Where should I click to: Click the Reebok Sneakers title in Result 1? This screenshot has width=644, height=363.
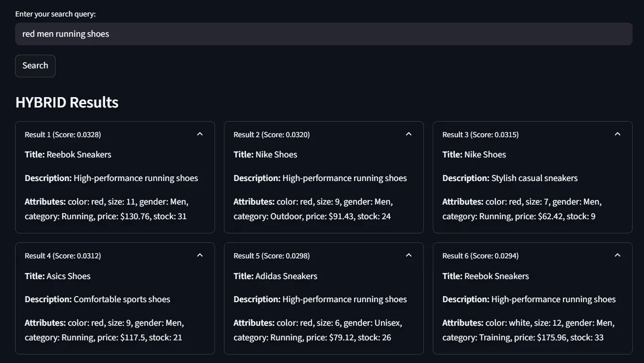tap(79, 155)
